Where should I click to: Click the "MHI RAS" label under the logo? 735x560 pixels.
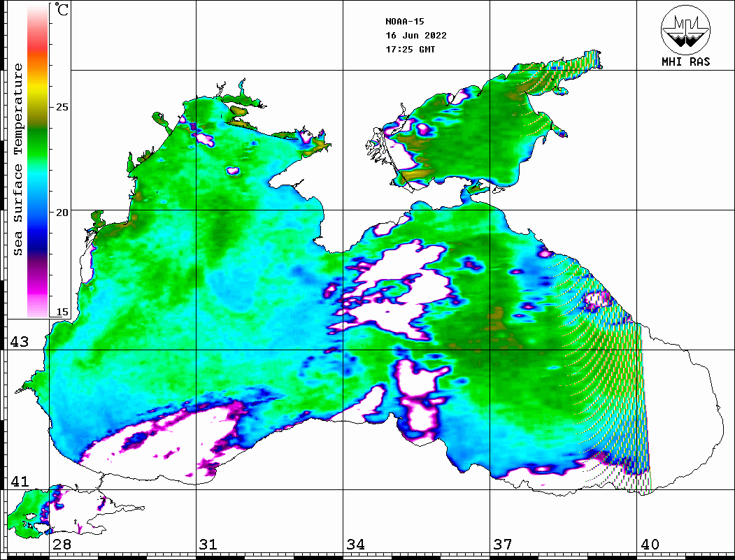point(685,62)
